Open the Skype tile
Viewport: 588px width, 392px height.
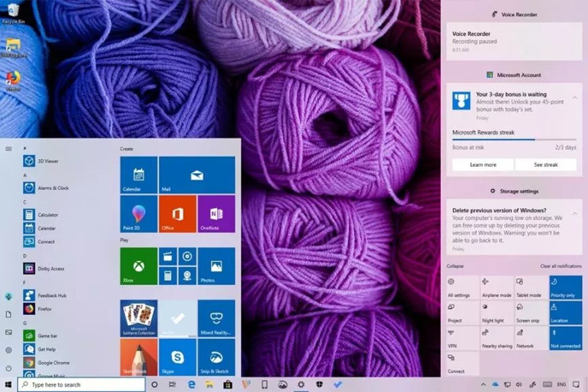(177, 357)
